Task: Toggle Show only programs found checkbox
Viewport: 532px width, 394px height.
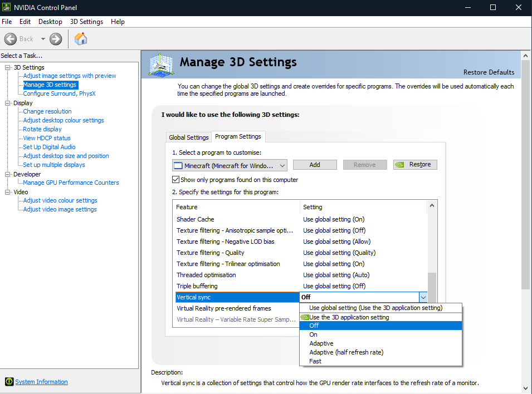Action: click(x=175, y=179)
